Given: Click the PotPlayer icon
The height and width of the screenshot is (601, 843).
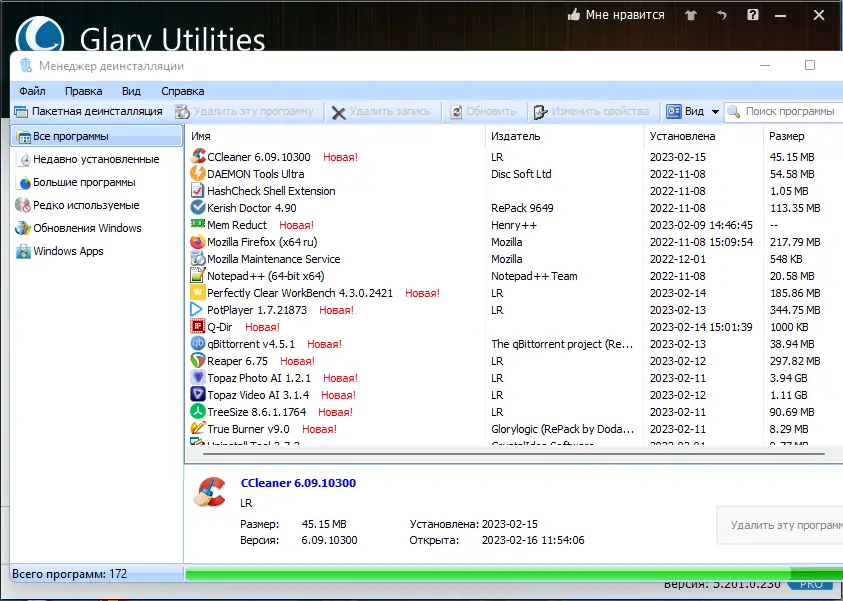Looking at the screenshot, I should [198, 310].
